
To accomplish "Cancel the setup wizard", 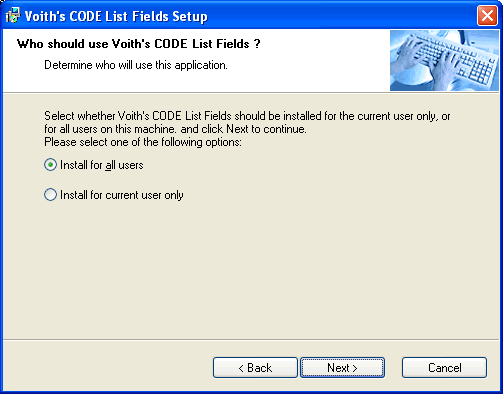I will [444, 368].
